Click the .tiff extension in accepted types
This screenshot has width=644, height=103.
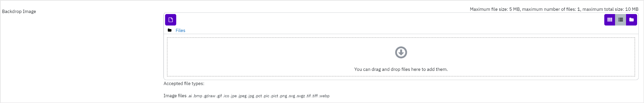315,96
